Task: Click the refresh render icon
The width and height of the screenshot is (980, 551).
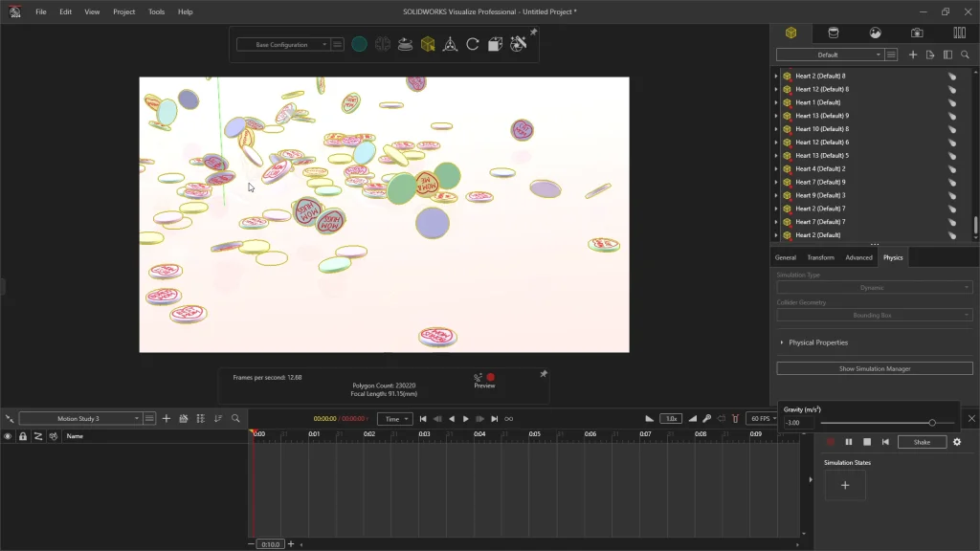Action: click(x=472, y=44)
